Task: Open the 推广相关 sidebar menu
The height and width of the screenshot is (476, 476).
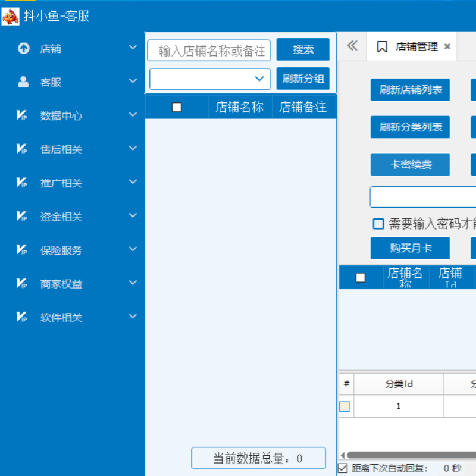Action: click(x=72, y=183)
